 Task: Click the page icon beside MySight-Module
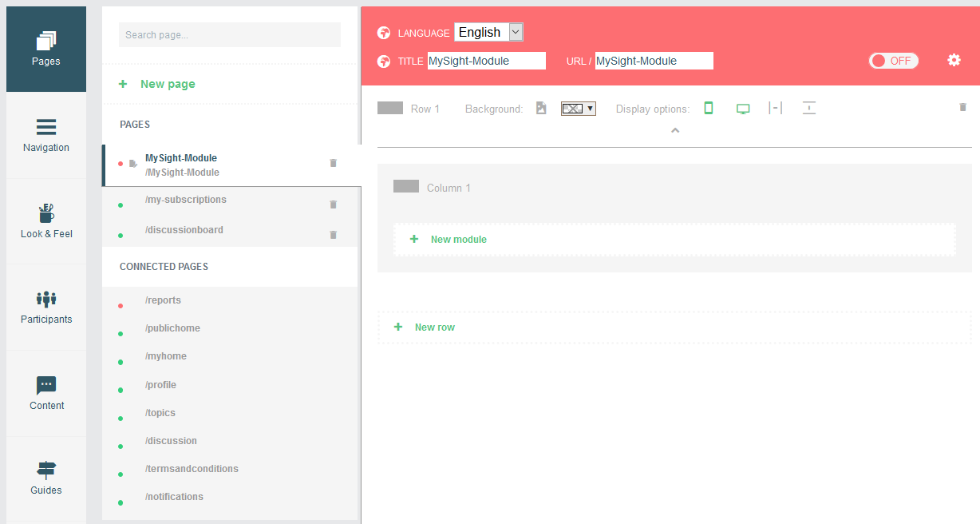(x=133, y=164)
